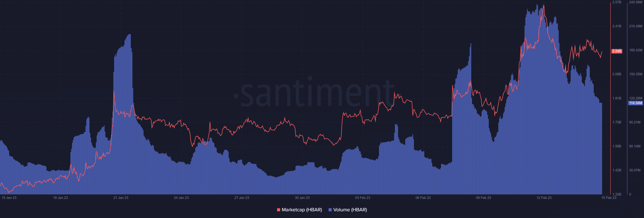
Task: Select the 114.34M current volume label
Action: point(635,103)
